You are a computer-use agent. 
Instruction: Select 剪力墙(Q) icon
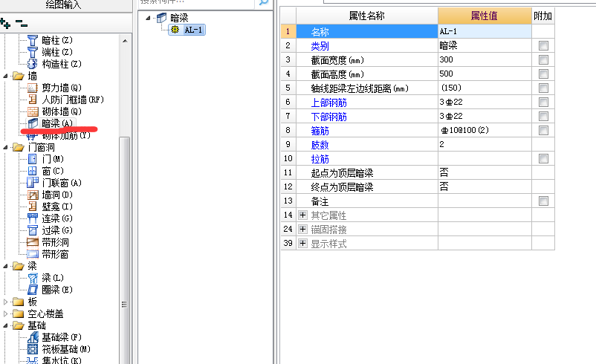pyautogui.click(x=33, y=88)
